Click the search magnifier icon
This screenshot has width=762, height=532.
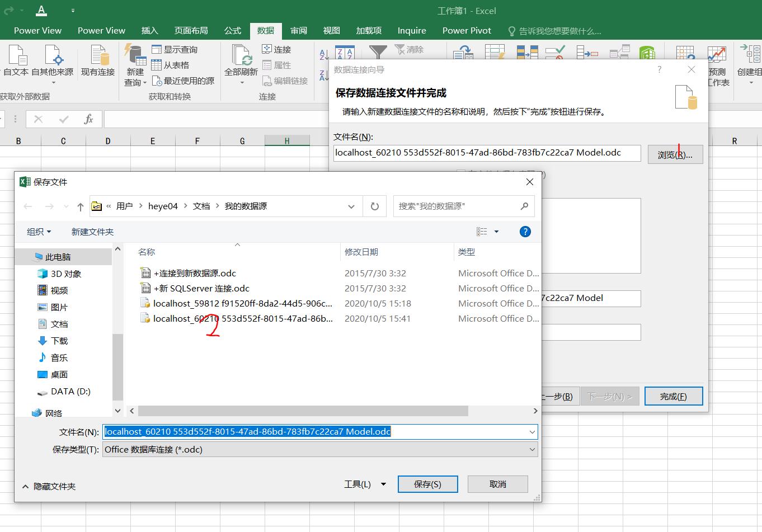coord(524,206)
